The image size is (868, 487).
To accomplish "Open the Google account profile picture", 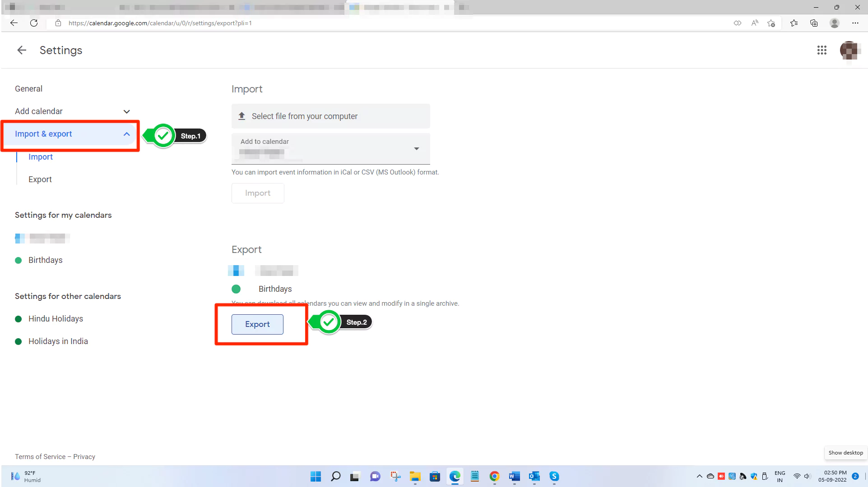I will point(850,50).
